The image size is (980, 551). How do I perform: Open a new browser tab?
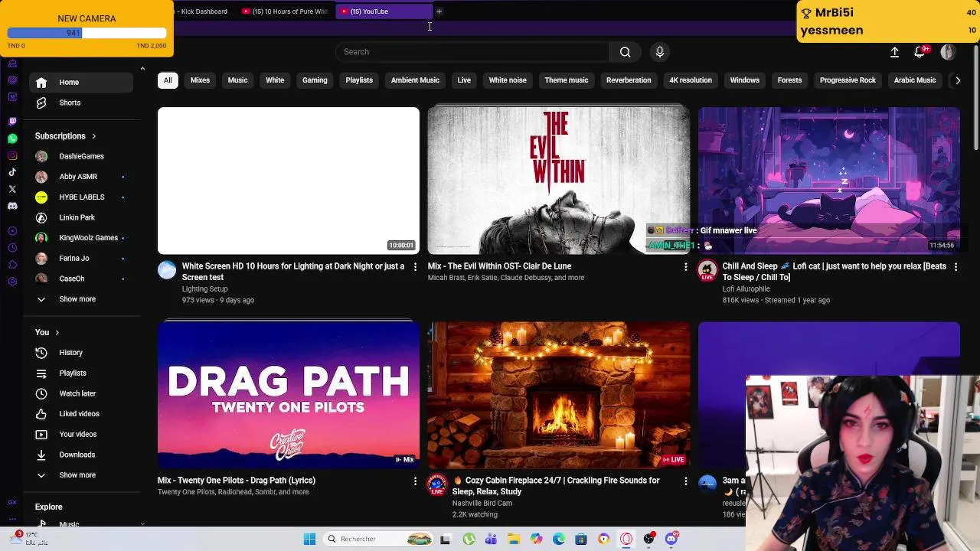(x=439, y=11)
